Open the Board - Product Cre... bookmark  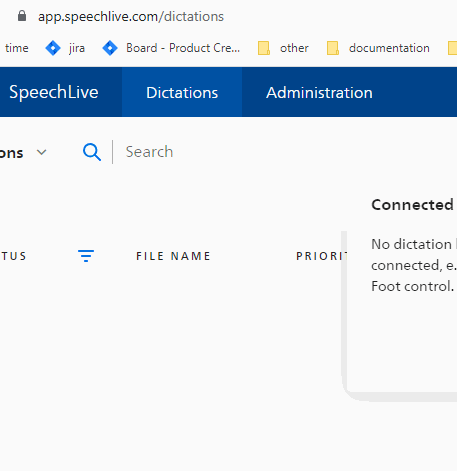click(x=183, y=48)
